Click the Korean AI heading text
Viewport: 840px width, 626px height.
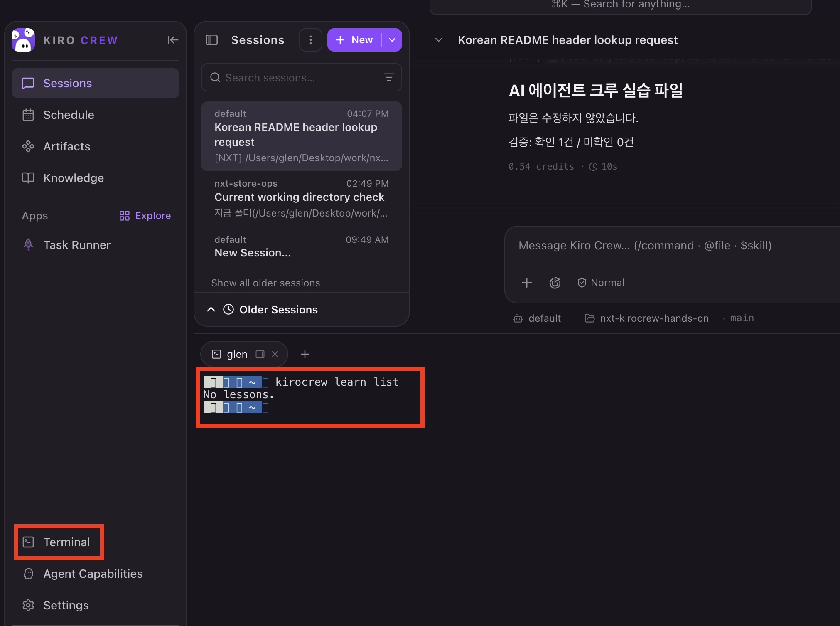point(596,90)
